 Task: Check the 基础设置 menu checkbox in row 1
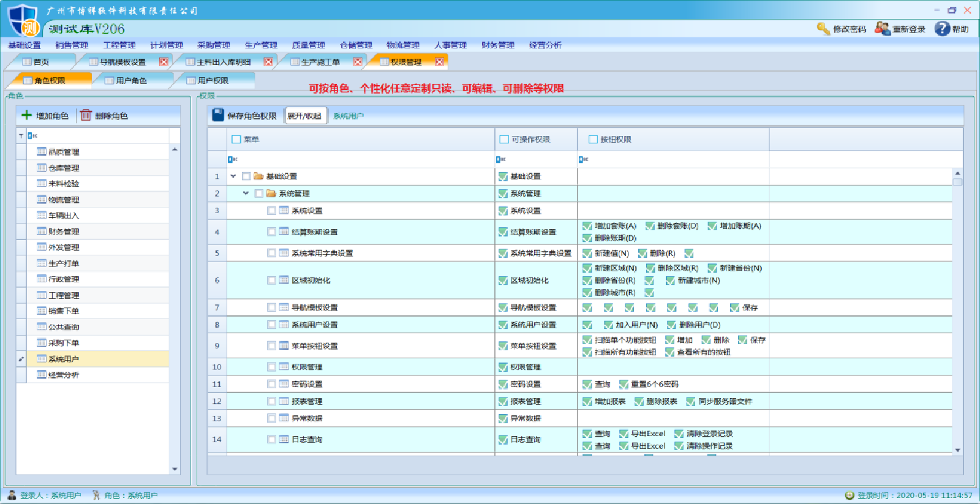[x=246, y=176]
